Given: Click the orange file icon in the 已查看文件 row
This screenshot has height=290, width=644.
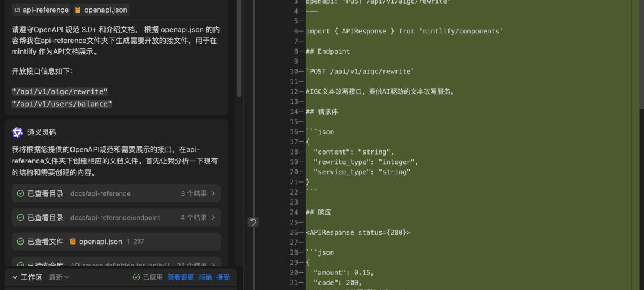Looking at the screenshot, I should 73,242.
